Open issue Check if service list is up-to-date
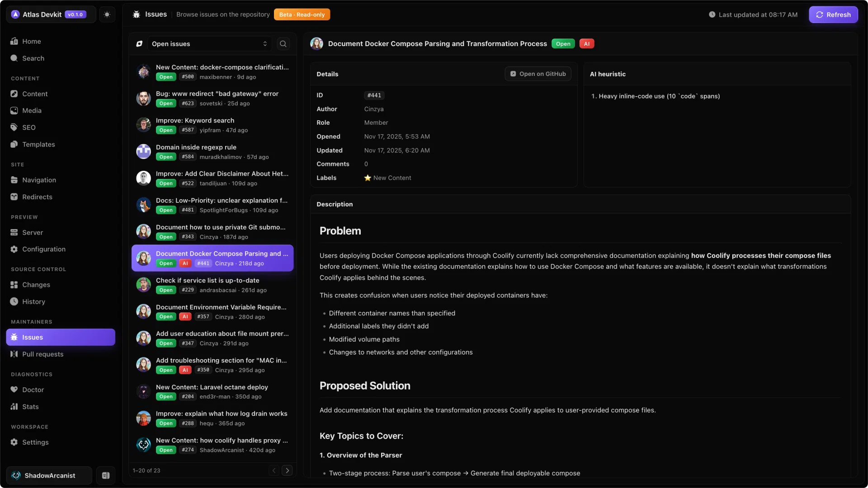The width and height of the screenshot is (868, 488). click(212, 285)
